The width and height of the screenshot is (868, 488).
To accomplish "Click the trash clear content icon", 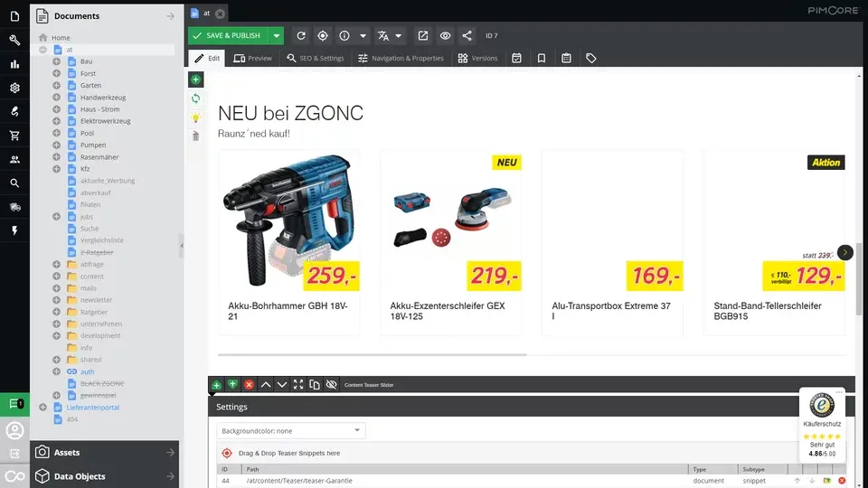I will coord(196,136).
